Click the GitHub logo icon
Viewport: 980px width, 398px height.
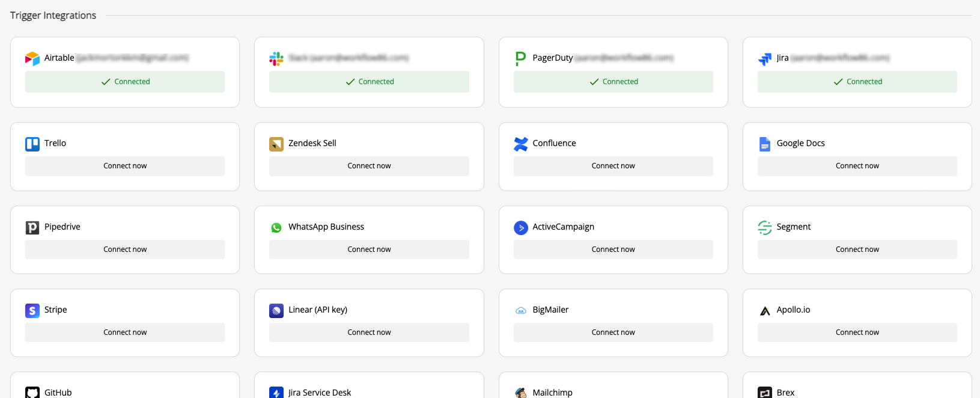32,393
